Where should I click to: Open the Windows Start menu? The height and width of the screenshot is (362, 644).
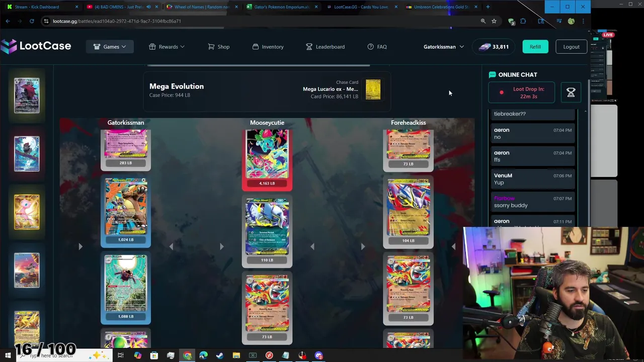click(x=8, y=355)
